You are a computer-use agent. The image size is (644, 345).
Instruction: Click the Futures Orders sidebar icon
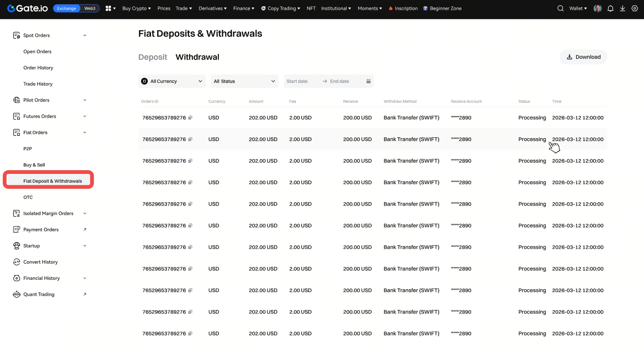[x=16, y=116]
